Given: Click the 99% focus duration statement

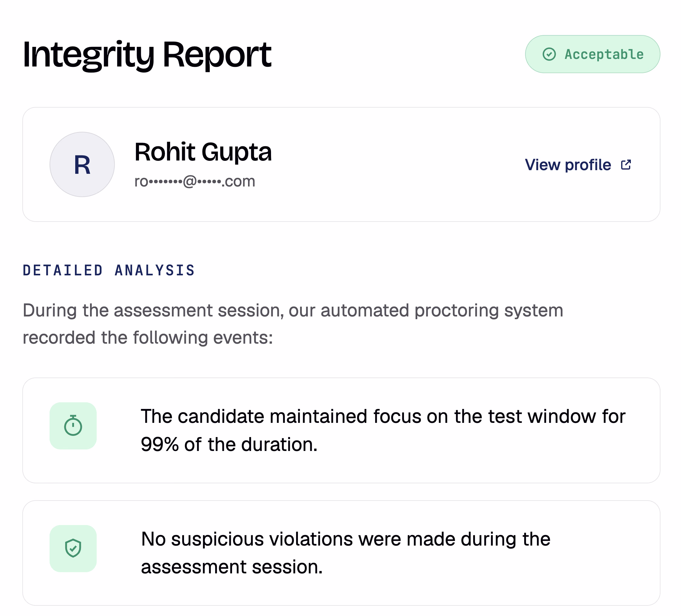Looking at the screenshot, I should 383,430.
